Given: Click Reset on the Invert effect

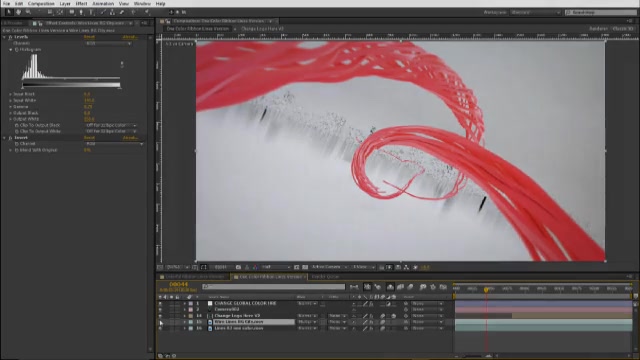Looking at the screenshot, I should (x=89, y=138).
